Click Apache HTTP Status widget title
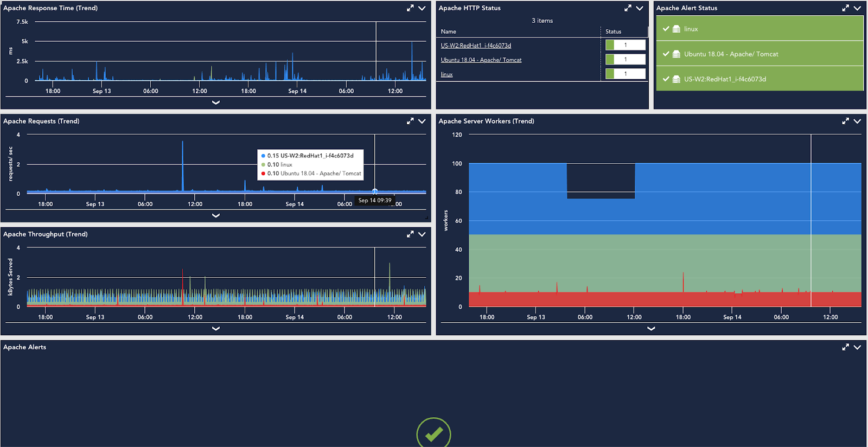 pyautogui.click(x=469, y=8)
